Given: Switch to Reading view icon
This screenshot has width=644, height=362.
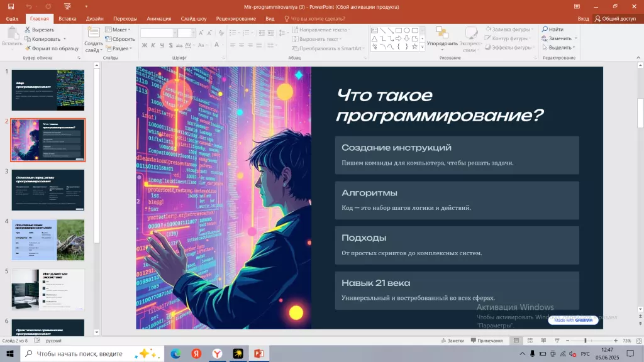Looking at the screenshot, I should pos(544,340).
